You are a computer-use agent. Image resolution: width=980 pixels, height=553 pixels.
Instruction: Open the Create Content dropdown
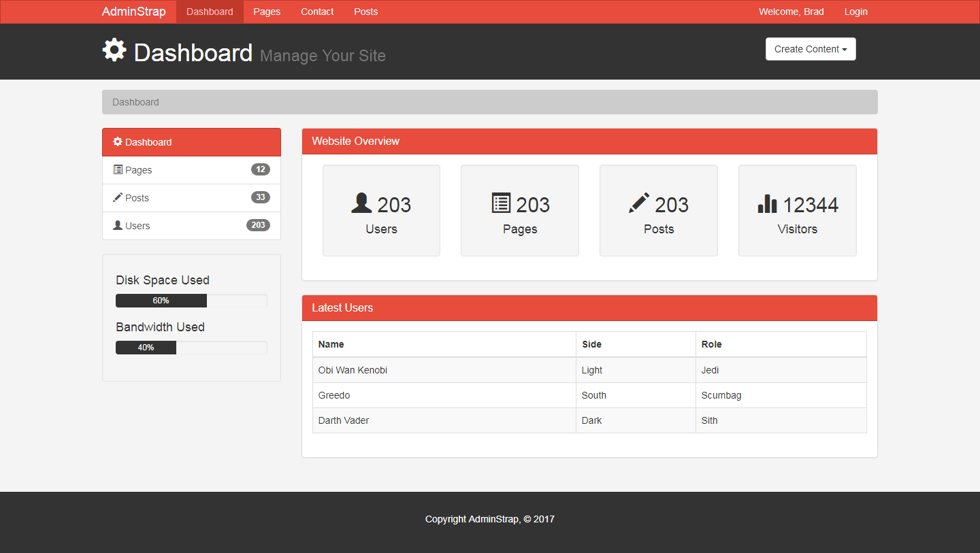pos(811,49)
